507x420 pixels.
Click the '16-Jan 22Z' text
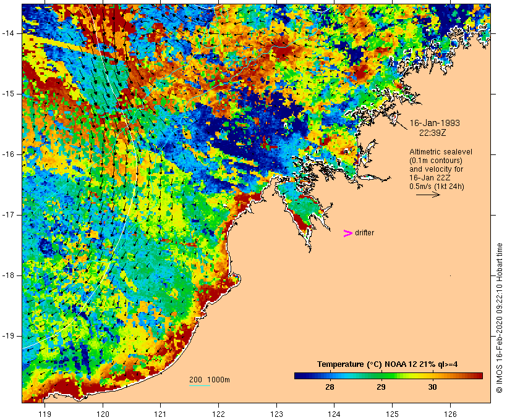pyautogui.click(x=430, y=178)
